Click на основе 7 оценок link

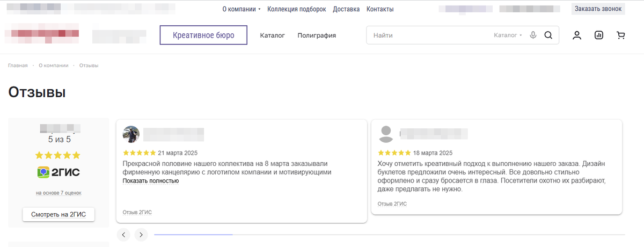[x=58, y=193]
